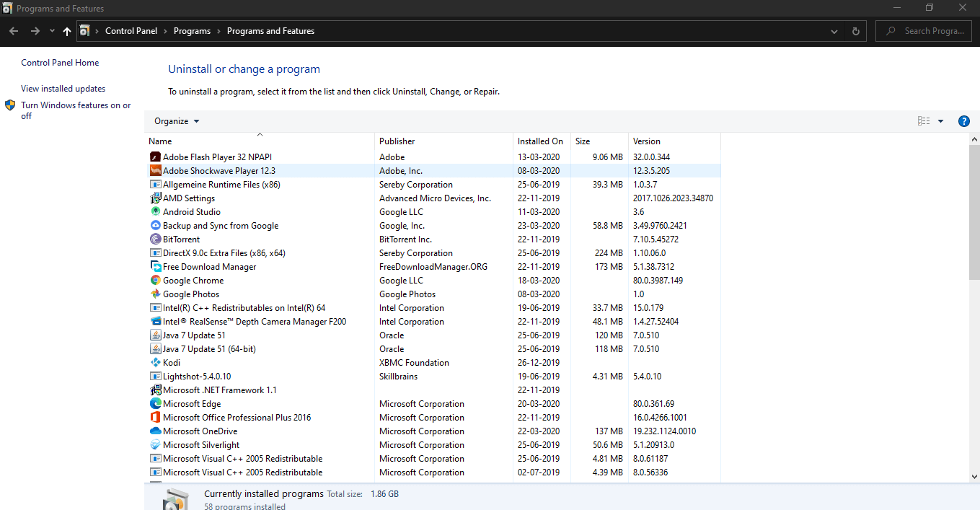The height and width of the screenshot is (510, 980).
Task: Click Control Panel in the breadcrumb path
Action: 131,31
